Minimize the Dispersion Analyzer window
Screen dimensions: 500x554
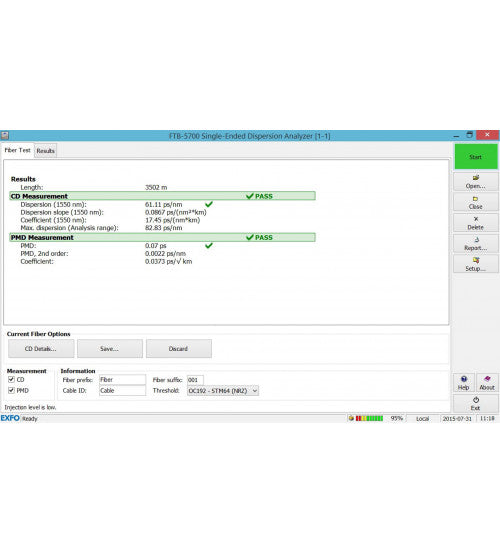coord(457,136)
